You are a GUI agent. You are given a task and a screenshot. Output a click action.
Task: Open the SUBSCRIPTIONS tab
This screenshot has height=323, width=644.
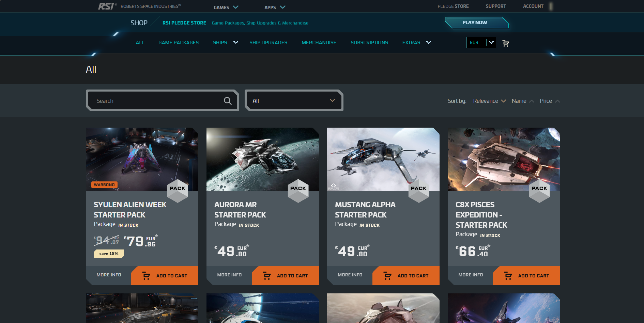click(x=369, y=43)
